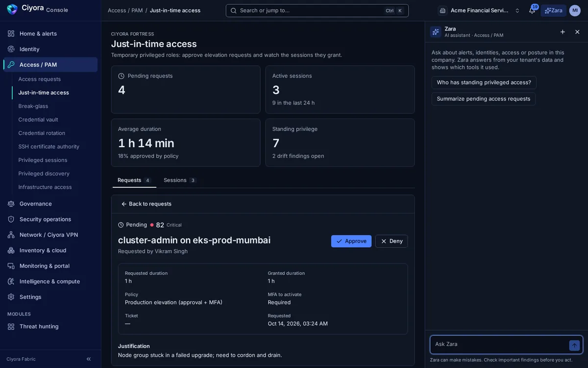The image size is (588, 368).
Task: Click requested date Oct 14, 2026, 03:24 AM
Action: coord(298,324)
